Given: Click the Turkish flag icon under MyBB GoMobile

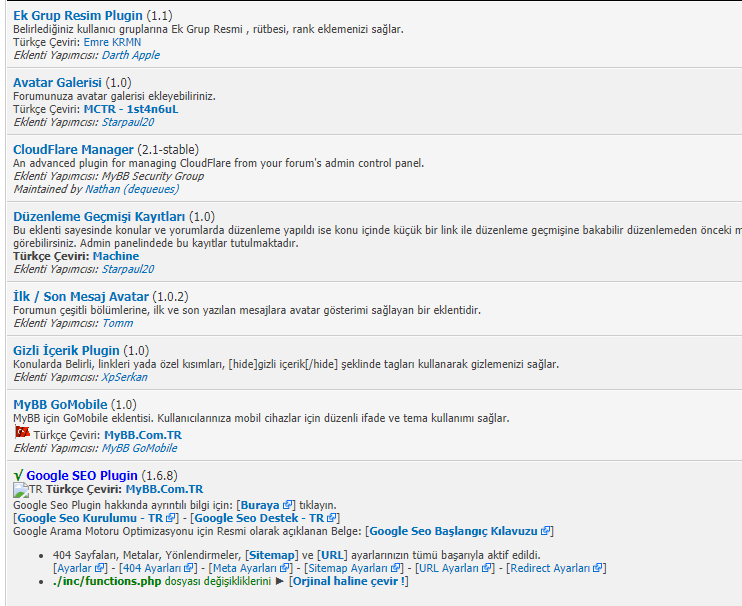Looking at the screenshot, I should coord(22,432).
